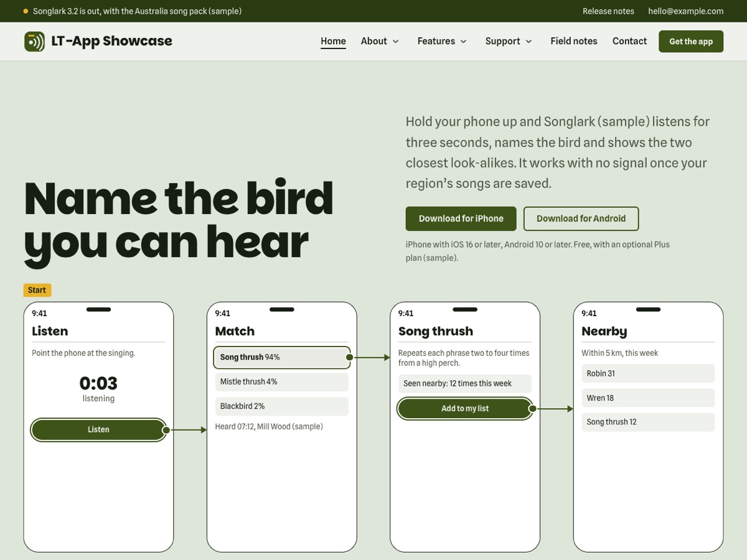The image size is (747, 560).
Task: Click Download for iPhone
Action: [x=461, y=218]
